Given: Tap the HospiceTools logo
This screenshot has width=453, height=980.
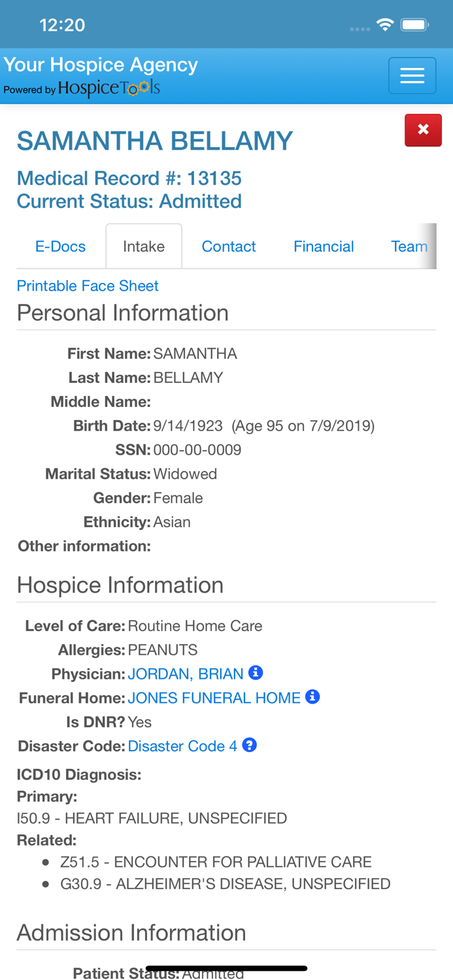Looking at the screenshot, I should point(109,89).
